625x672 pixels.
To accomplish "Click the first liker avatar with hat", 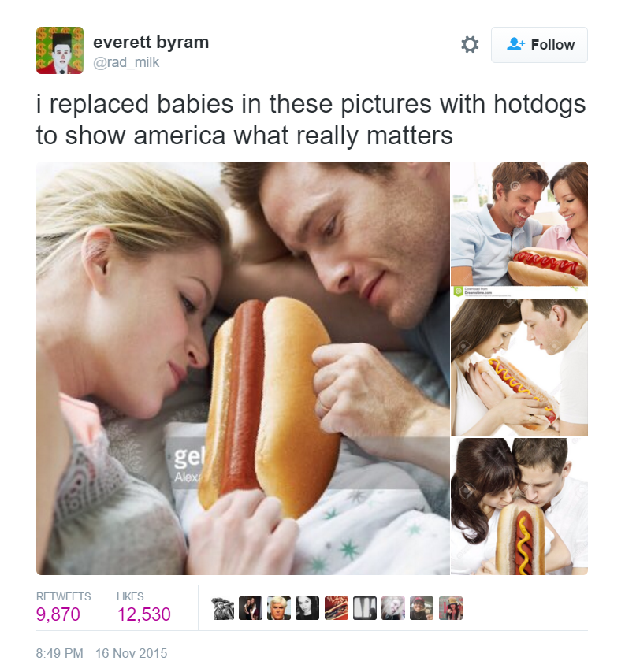I will [x=223, y=608].
